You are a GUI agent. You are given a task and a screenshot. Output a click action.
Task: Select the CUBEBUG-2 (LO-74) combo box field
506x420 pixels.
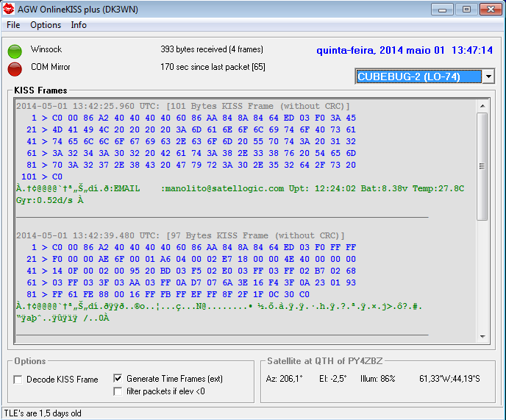tap(418, 76)
